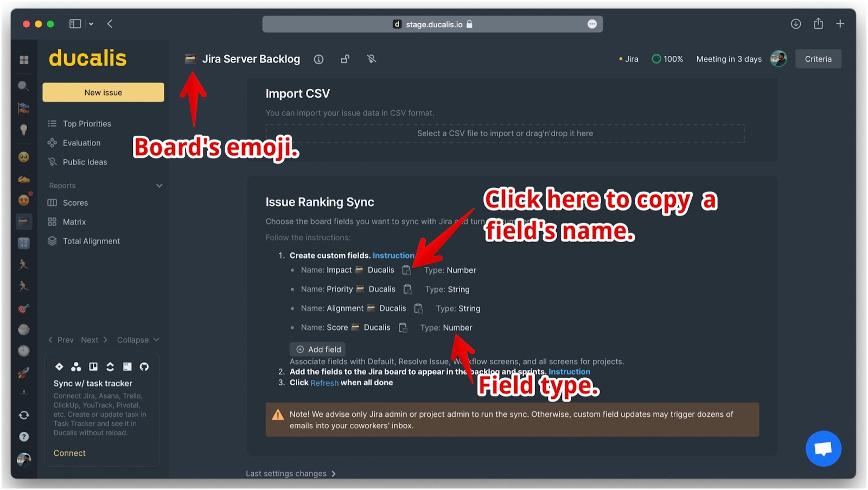Click the ducalis logo

coord(87,58)
